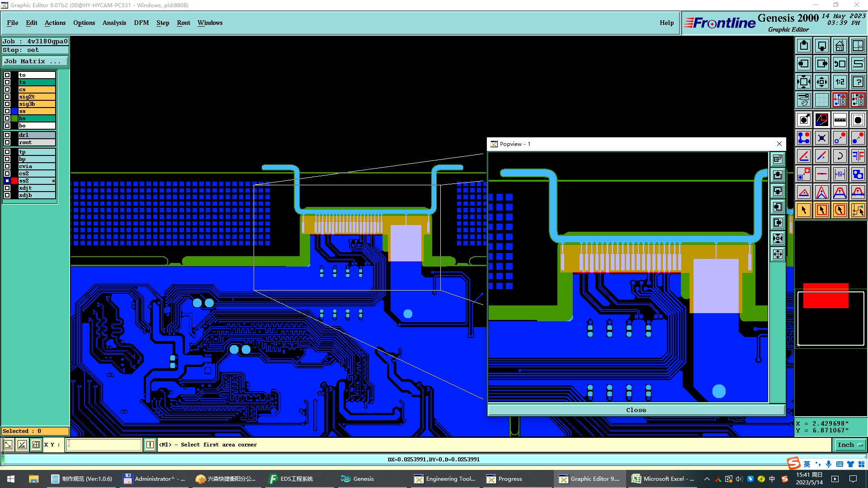The image size is (868, 488).
Task: Expand the ss2 layer options marker
Action: click(53, 181)
